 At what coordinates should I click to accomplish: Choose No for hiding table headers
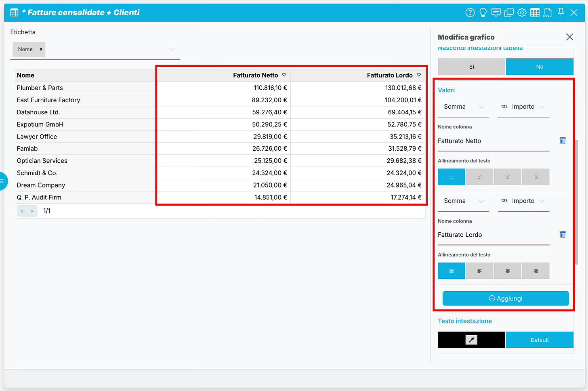pyautogui.click(x=540, y=67)
